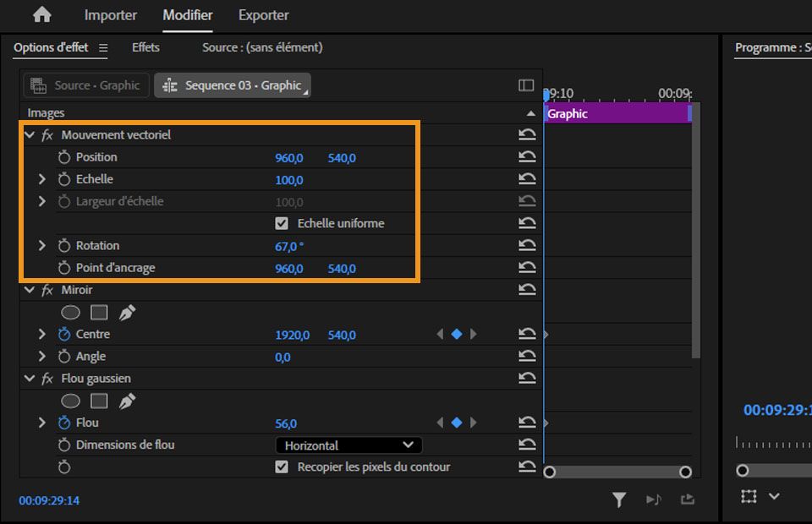Disable Recopier les pixels du contour
Viewport: 812px width, 524px height.
[x=282, y=466]
